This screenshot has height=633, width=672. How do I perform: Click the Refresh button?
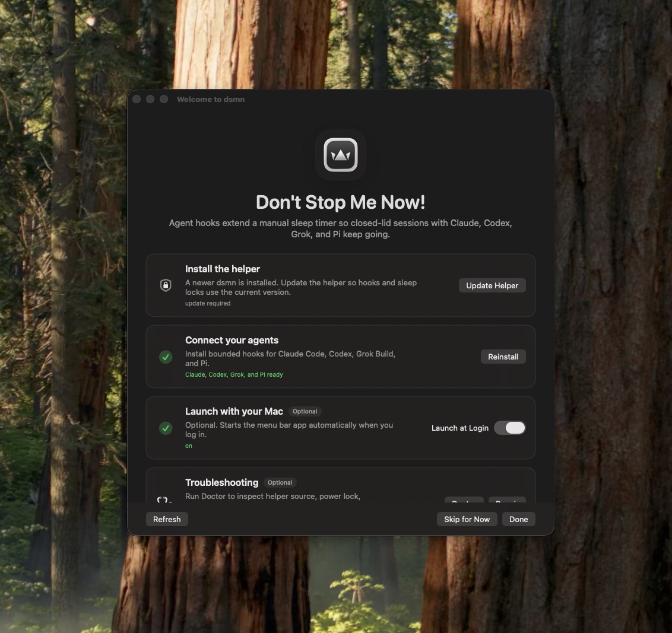coord(167,519)
